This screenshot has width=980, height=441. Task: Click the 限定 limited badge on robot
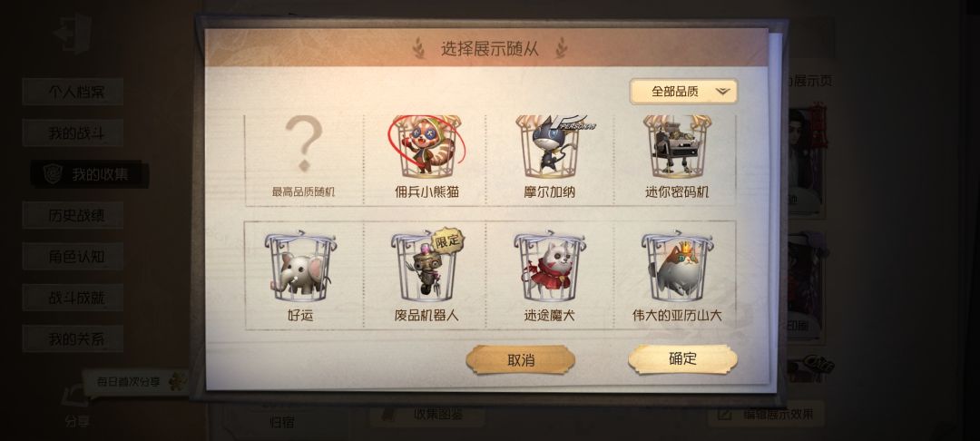point(447,240)
